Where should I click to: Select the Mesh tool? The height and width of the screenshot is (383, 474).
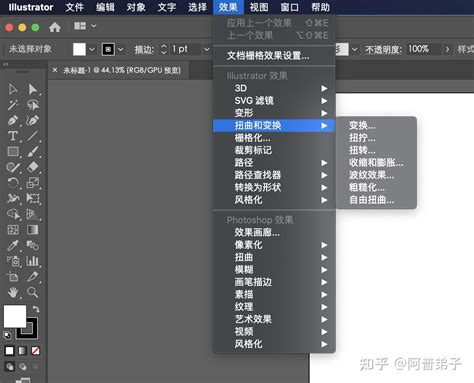pos(13,230)
